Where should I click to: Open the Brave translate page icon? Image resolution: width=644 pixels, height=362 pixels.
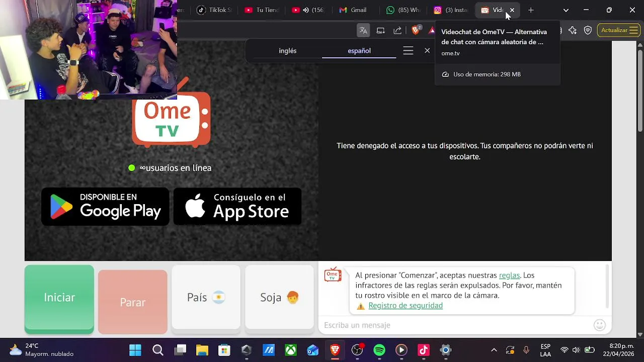(363, 31)
